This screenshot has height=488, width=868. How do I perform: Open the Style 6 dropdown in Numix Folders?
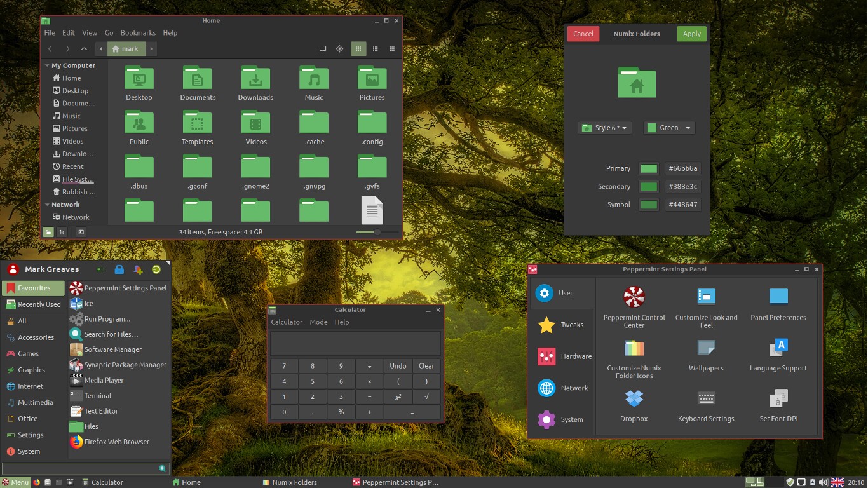click(x=604, y=127)
